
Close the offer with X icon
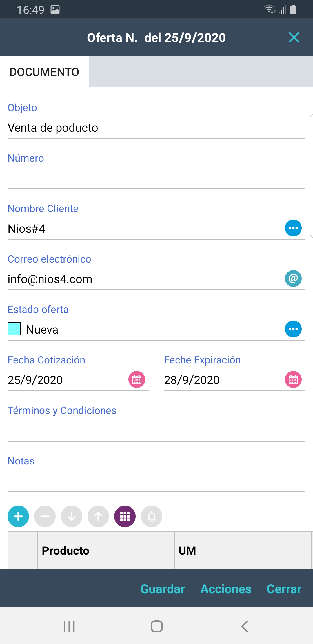coord(294,37)
